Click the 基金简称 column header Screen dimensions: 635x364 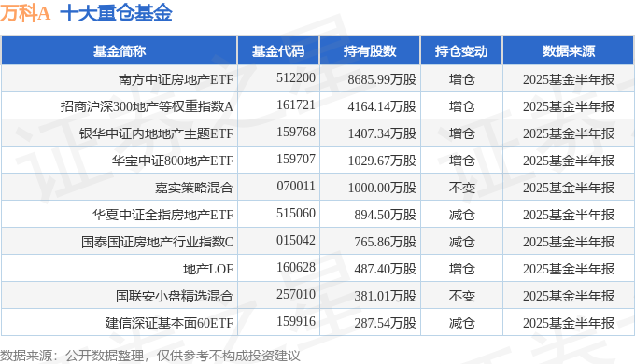(x=120, y=51)
